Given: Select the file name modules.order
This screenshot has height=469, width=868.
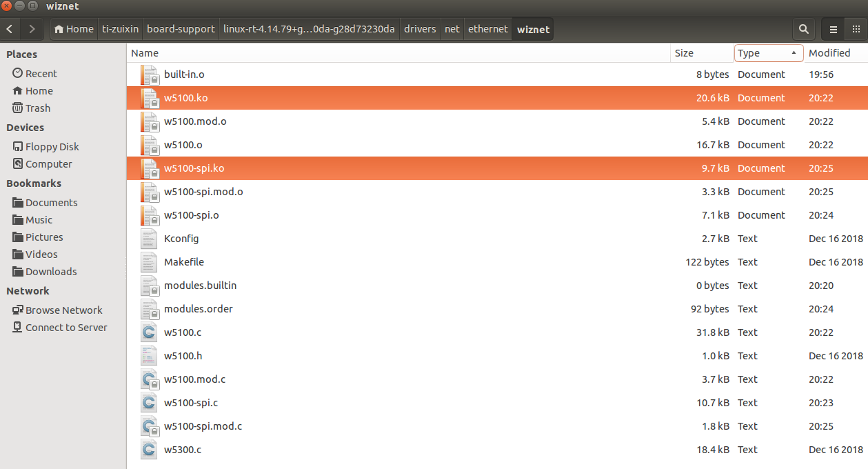Looking at the screenshot, I should (x=199, y=309).
